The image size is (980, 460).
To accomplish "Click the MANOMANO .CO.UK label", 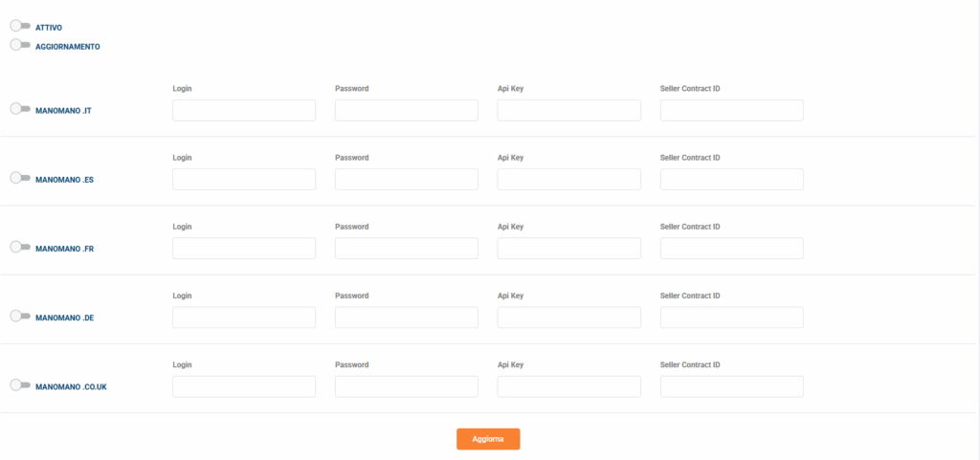I will (x=71, y=387).
